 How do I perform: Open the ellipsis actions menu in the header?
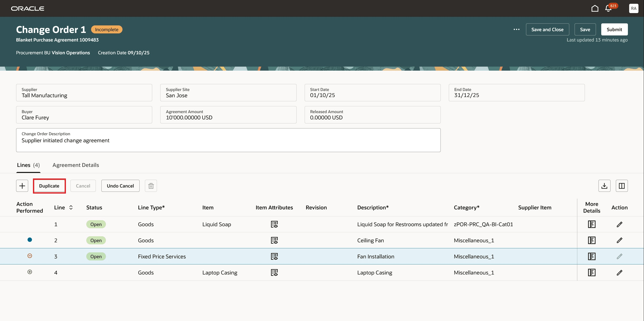517,29
